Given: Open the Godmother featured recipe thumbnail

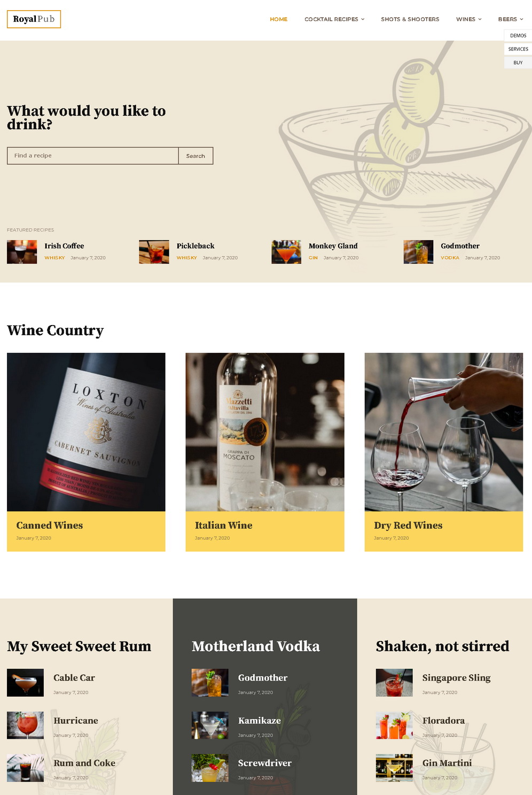Looking at the screenshot, I should click(418, 252).
